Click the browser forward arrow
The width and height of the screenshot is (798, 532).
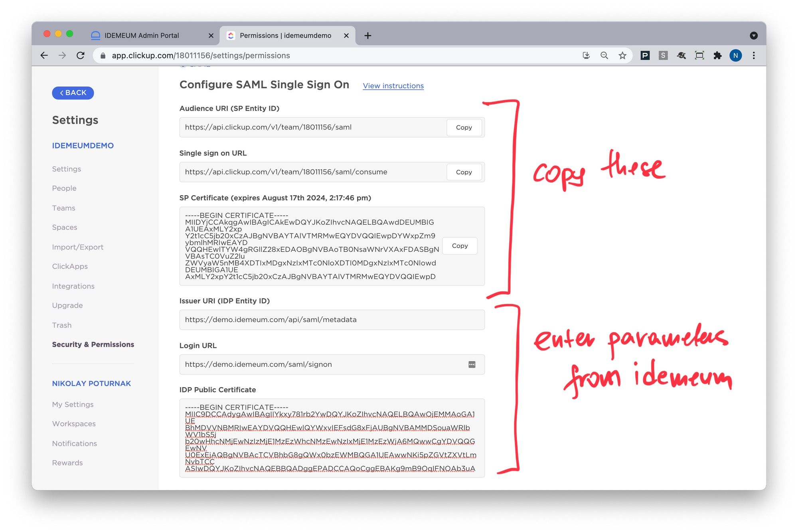tap(62, 55)
